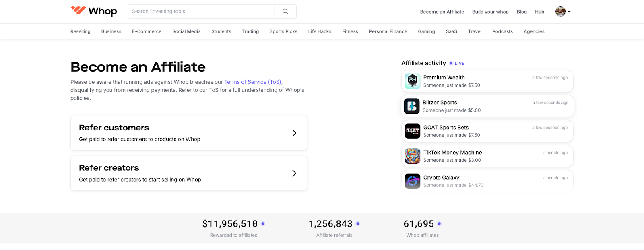Image resolution: width=644 pixels, height=250 pixels.
Task: Open Refer creators chevron arrow
Action: click(x=294, y=174)
